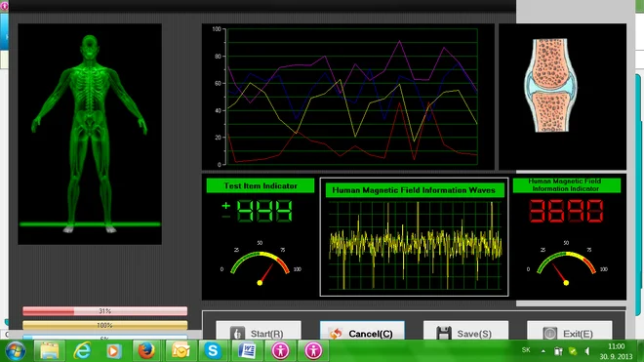Launch Internet Explorer from the taskbar
The height and width of the screenshot is (362, 644).
[x=82, y=351]
